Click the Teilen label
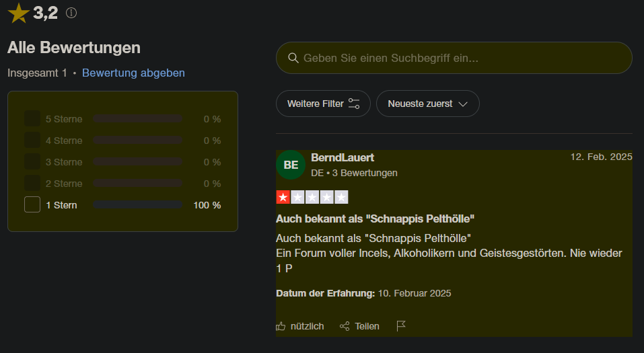Viewport: 644px width, 353px height. 367,326
